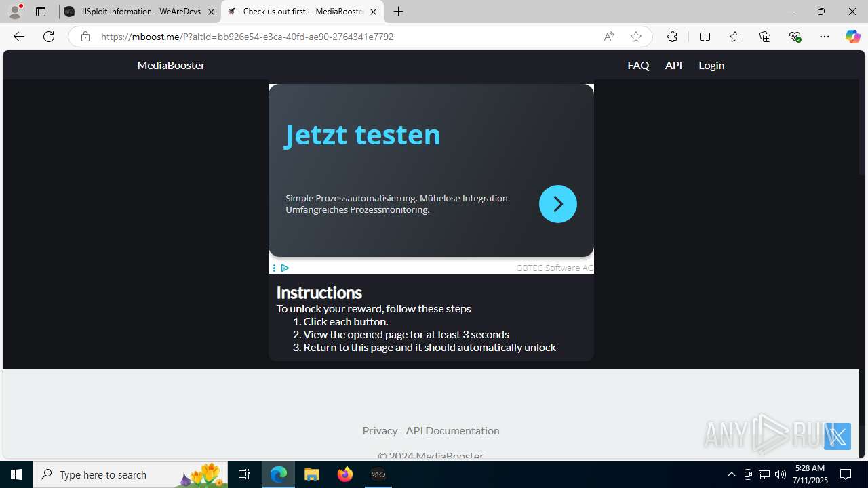Open a new tab with plus icon
This screenshot has width=868, height=488.
(x=399, y=12)
